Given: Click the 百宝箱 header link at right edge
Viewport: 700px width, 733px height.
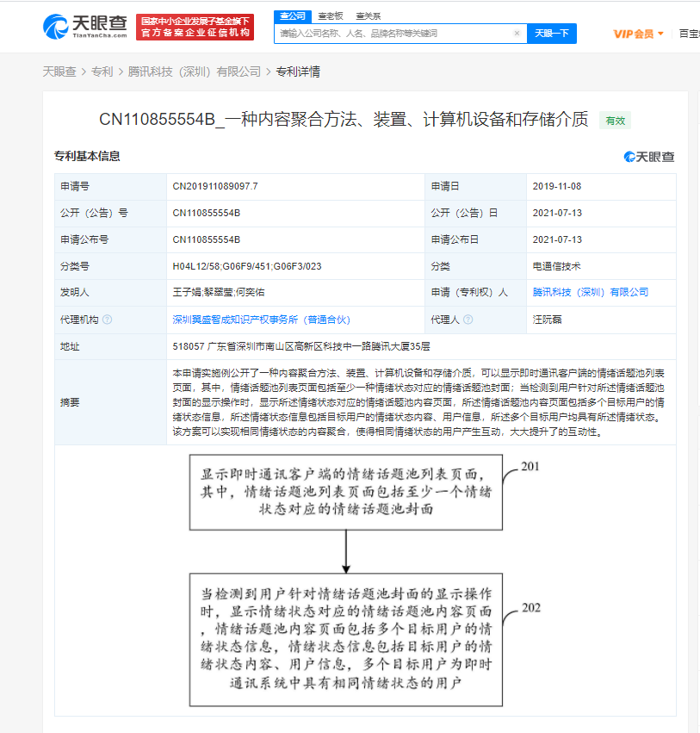Looking at the screenshot, I should pyautogui.click(x=690, y=34).
